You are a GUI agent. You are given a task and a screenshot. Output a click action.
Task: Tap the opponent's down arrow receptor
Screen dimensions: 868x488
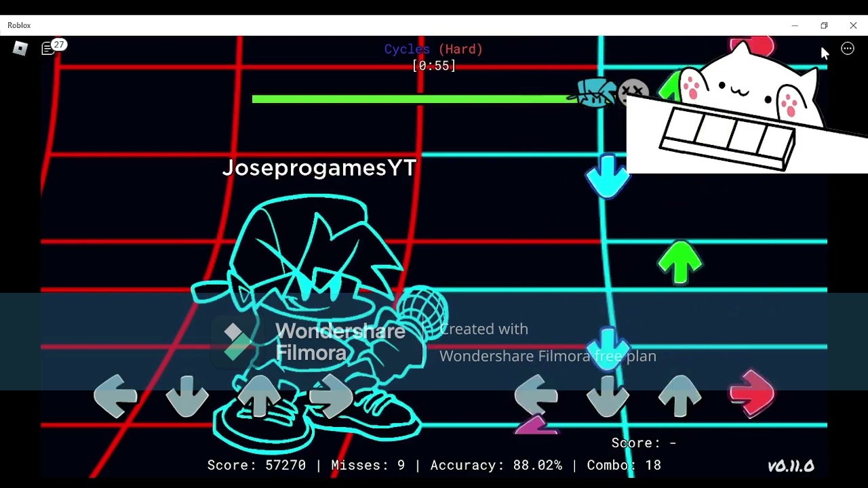(x=187, y=396)
